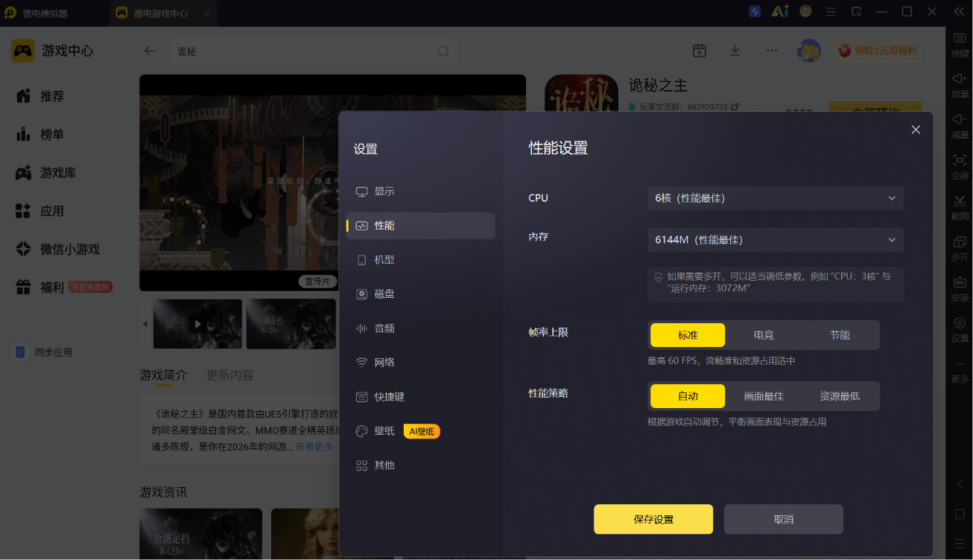This screenshot has height=560, width=973.
Task: Set frame rate limit to 节能
Action: (840, 335)
